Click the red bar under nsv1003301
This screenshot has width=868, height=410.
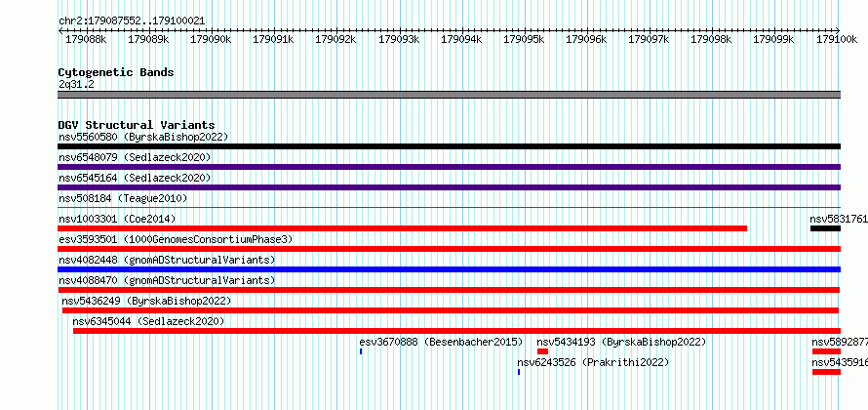403,228
